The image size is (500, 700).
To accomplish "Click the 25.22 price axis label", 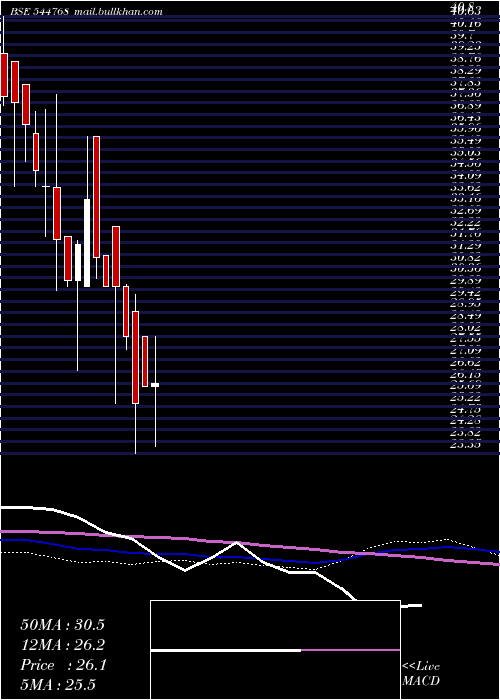I will pyautogui.click(x=468, y=398).
